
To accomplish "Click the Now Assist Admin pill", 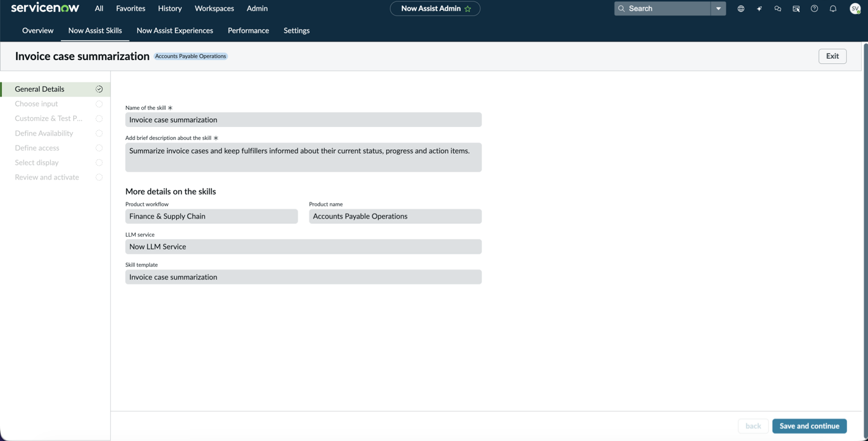I will point(435,9).
